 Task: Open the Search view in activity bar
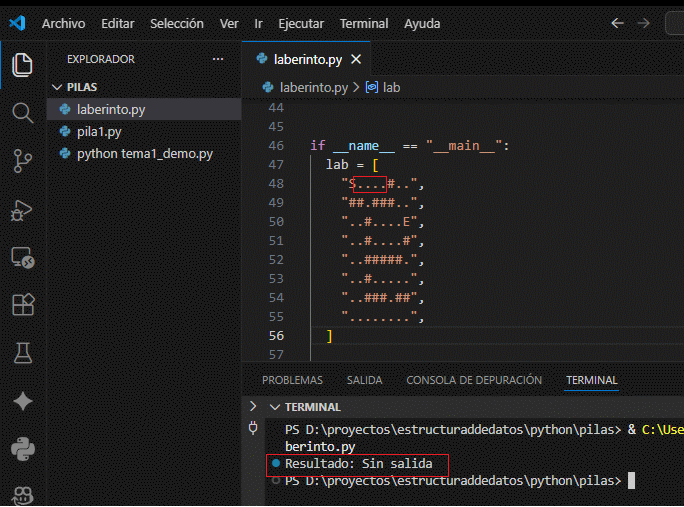point(22,112)
